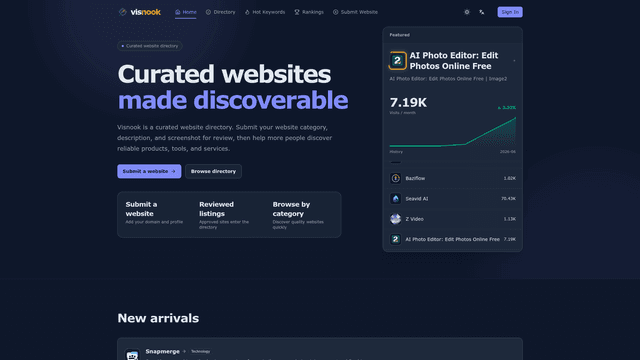Click the featured AI Photo Editor logo
Image resolution: width=640 pixels, height=360 pixels.
point(398,61)
